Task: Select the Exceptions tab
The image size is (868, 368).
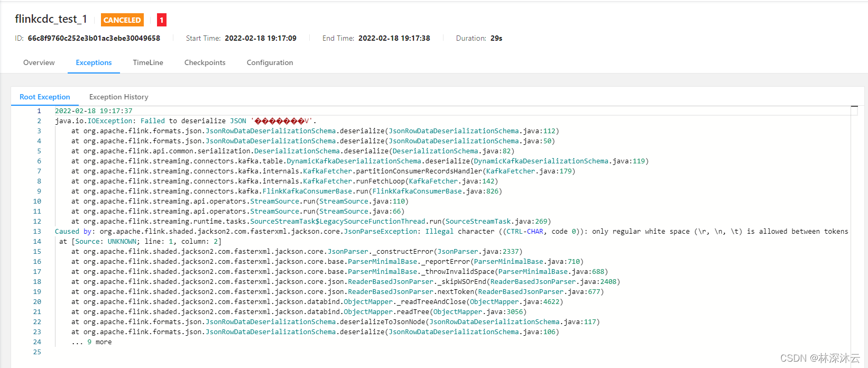Action: [x=94, y=62]
